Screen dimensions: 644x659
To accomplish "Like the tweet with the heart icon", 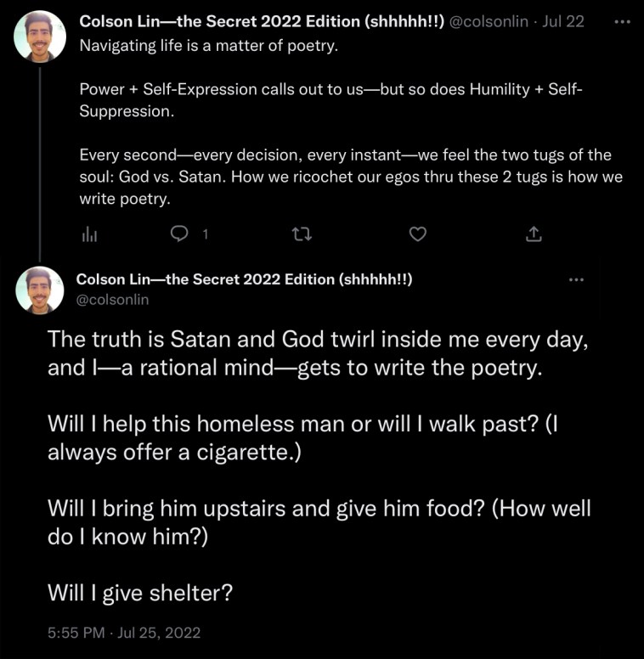I will pyautogui.click(x=416, y=234).
